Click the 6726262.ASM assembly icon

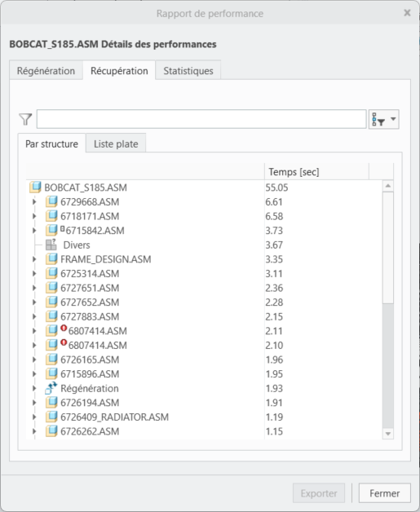click(x=51, y=431)
